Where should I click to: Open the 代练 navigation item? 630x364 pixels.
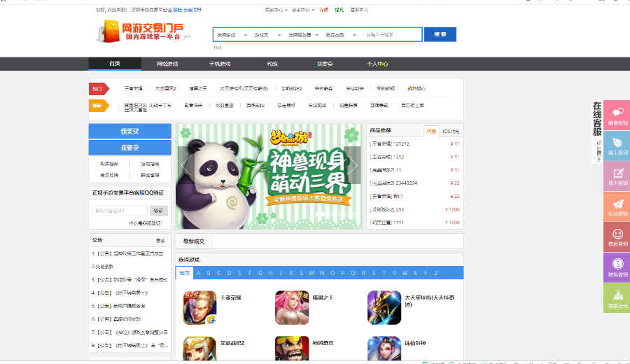click(272, 64)
